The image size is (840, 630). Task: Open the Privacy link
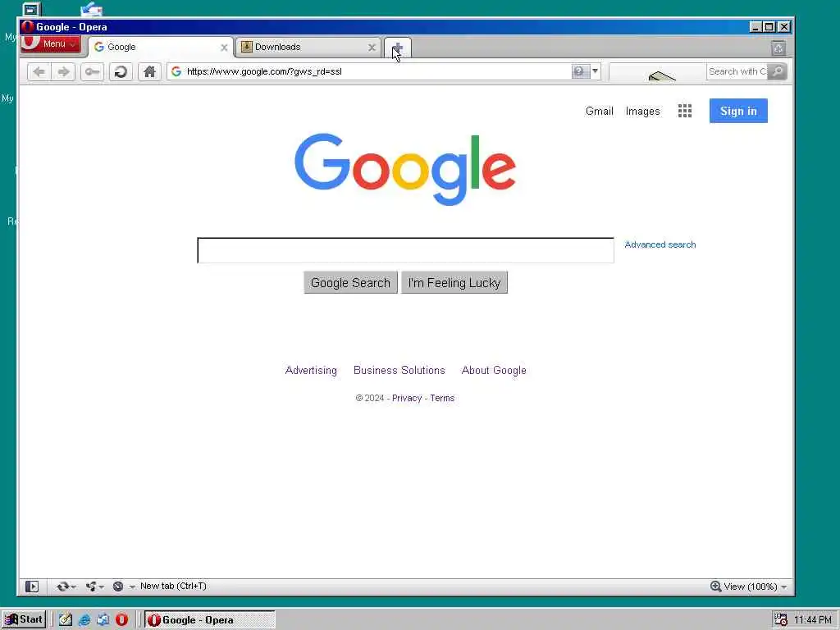(407, 398)
